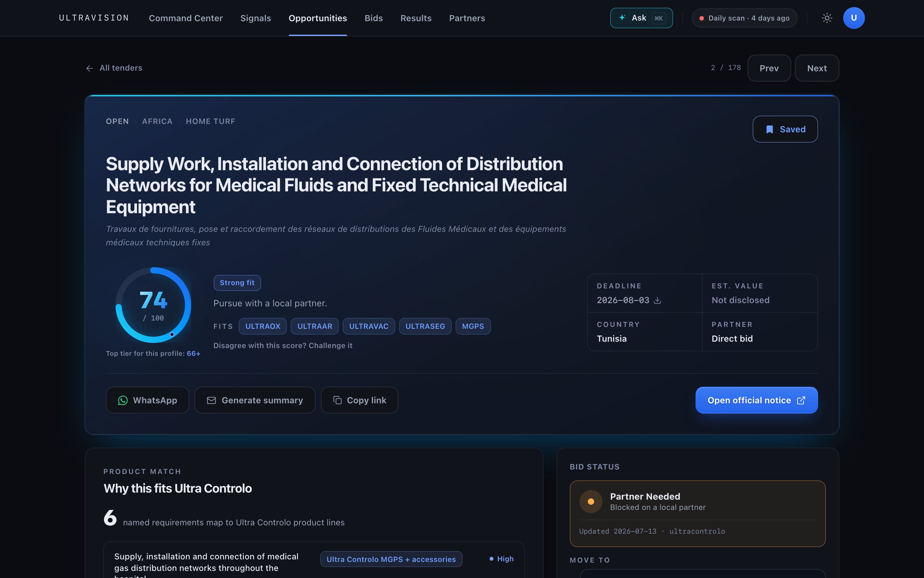This screenshot has height=578, width=924.
Task: Click the French subtitle text
Action: 336,235
